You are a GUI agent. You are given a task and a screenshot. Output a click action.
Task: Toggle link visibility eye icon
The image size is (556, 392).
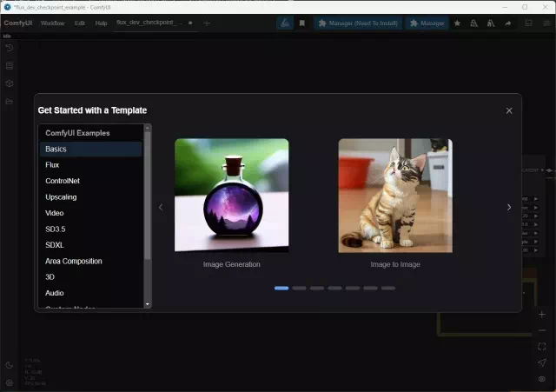click(x=541, y=379)
